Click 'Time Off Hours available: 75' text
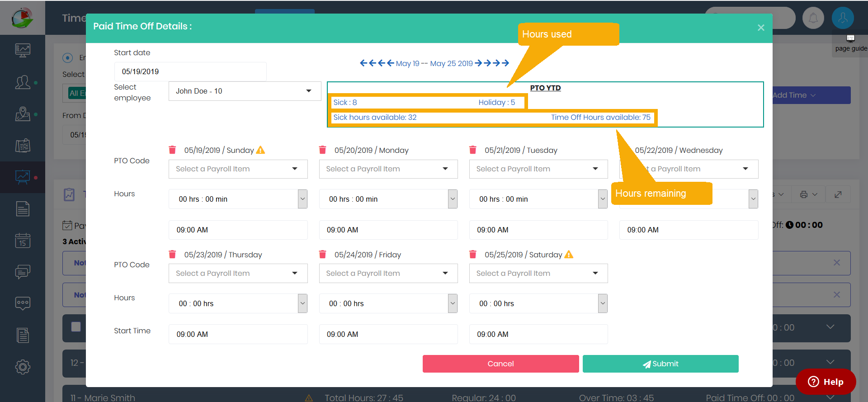 tap(601, 117)
